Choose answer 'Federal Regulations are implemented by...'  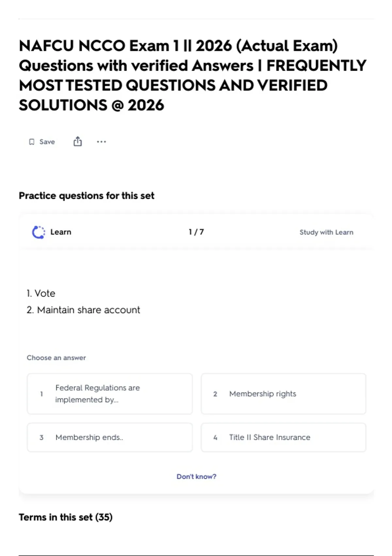click(x=110, y=394)
